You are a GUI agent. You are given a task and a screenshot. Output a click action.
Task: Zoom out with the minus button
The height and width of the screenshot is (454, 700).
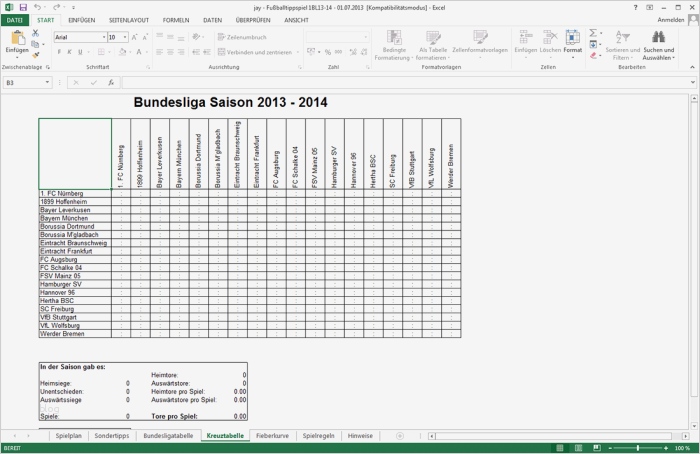point(610,448)
